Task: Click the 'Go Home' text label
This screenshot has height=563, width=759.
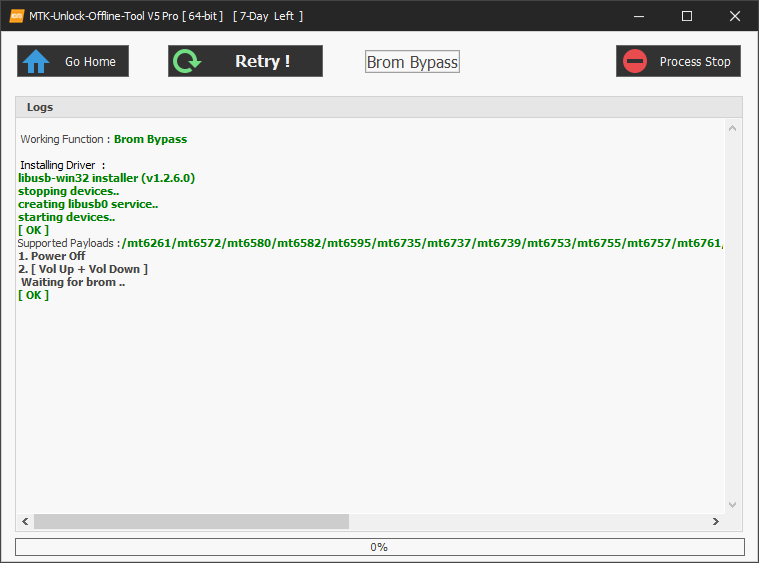Action: coord(90,61)
